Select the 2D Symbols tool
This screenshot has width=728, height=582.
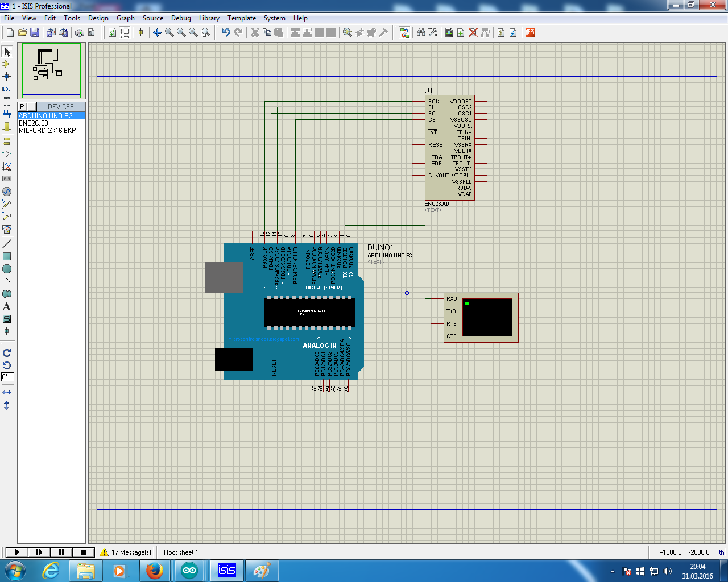tap(7, 319)
